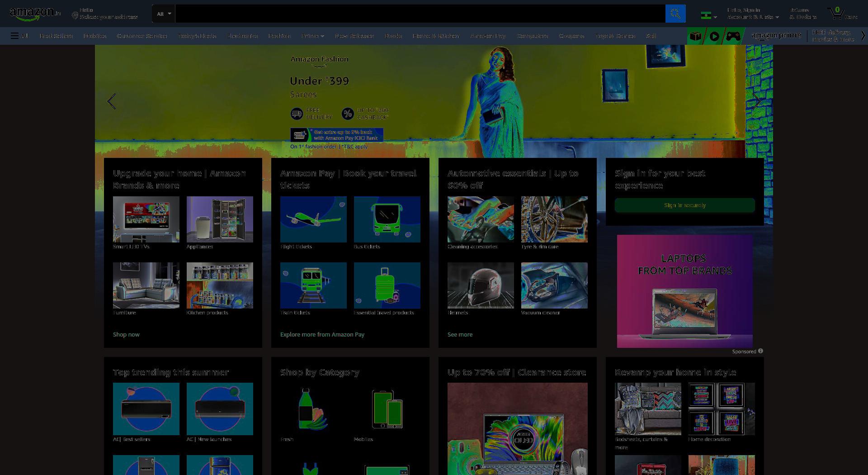This screenshot has height=475, width=868.
Task: Open the cart icon
Action: click(842, 14)
